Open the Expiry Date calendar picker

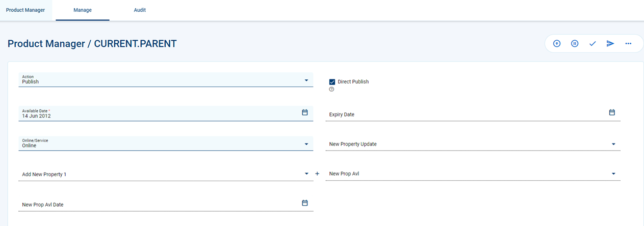[x=612, y=112]
